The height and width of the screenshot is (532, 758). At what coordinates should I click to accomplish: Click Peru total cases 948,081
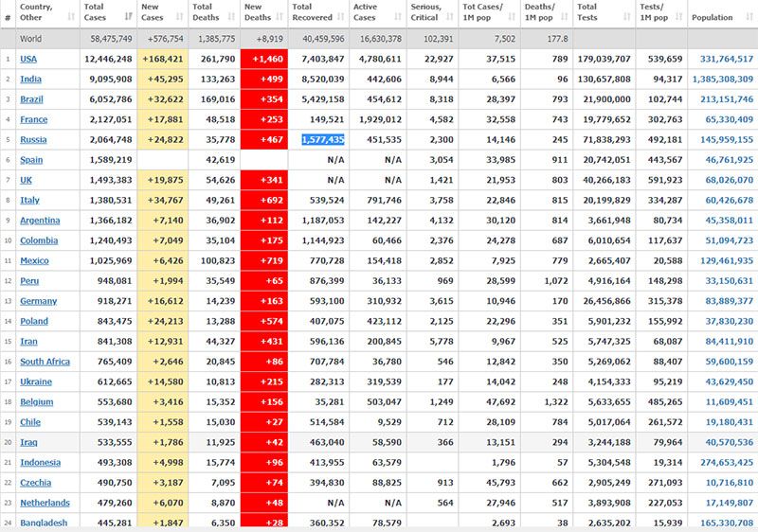pyautogui.click(x=115, y=281)
